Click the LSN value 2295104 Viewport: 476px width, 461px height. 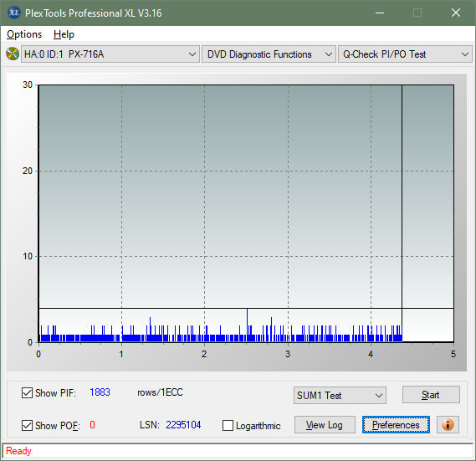pos(183,424)
